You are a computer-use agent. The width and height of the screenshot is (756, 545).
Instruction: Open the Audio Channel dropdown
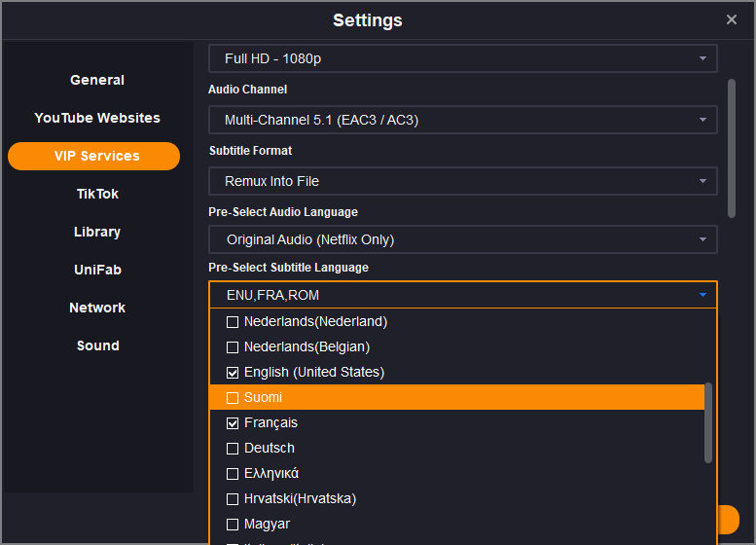[463, 120]
